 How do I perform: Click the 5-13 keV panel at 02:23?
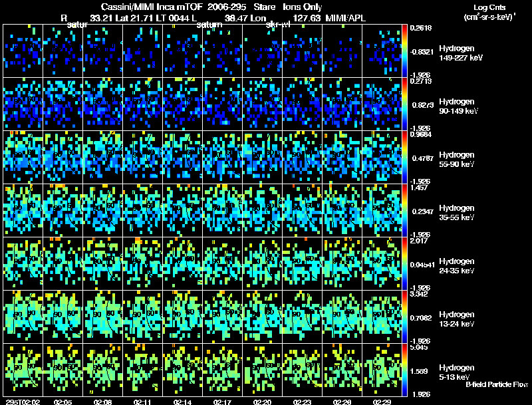point(303,370)
